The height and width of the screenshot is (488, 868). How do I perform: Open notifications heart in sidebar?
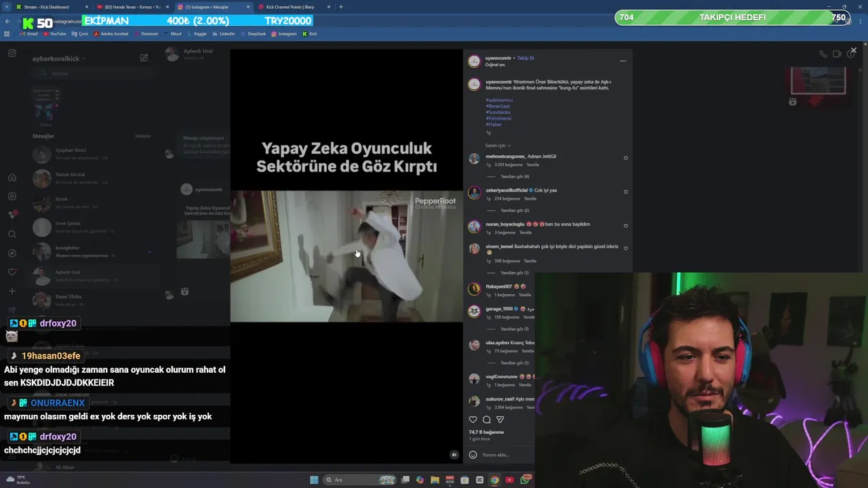click(x=12, y=272)
